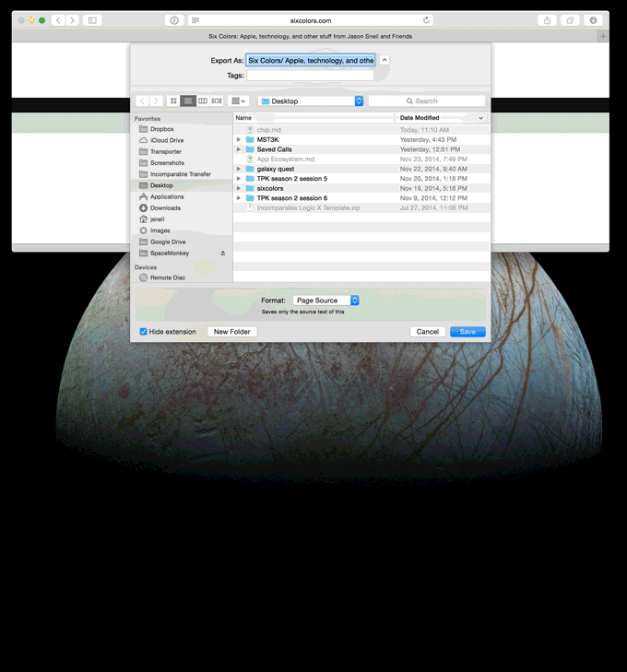
Task: Select Transporter in sidebar
Action: (x=182, y=152)
